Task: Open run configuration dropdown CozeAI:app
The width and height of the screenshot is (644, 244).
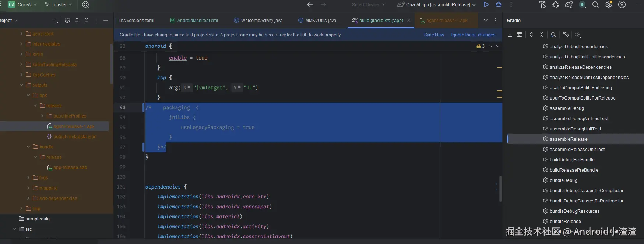Action: [437, 4]
